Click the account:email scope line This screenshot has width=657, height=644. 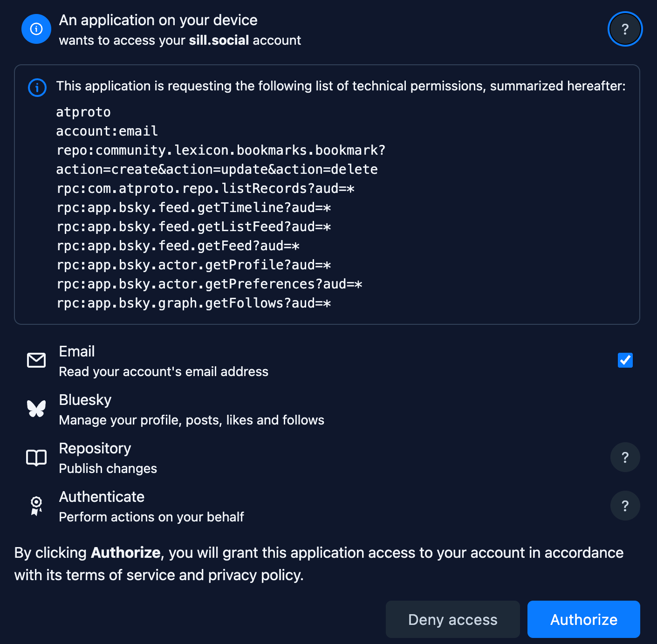(107, 131)
